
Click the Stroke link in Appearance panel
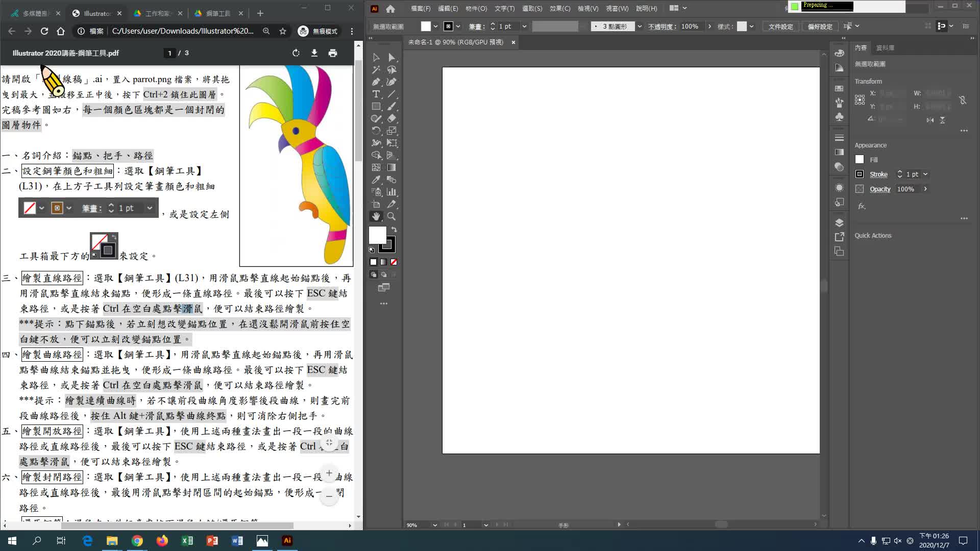tap(878, 174)
